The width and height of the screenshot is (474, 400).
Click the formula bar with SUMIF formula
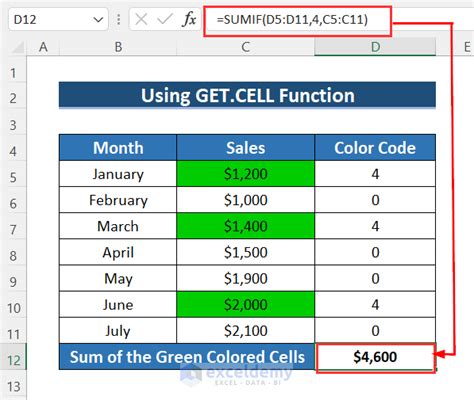pos(297,21)
